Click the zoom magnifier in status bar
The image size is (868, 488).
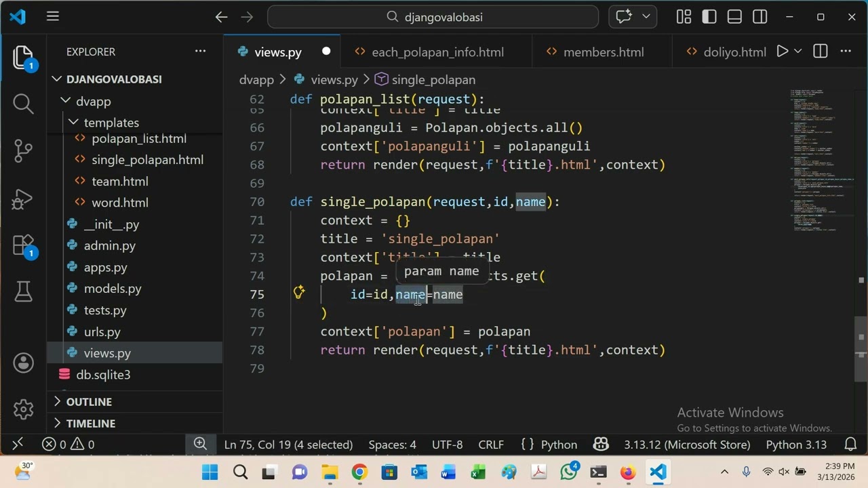click(200, 444)
